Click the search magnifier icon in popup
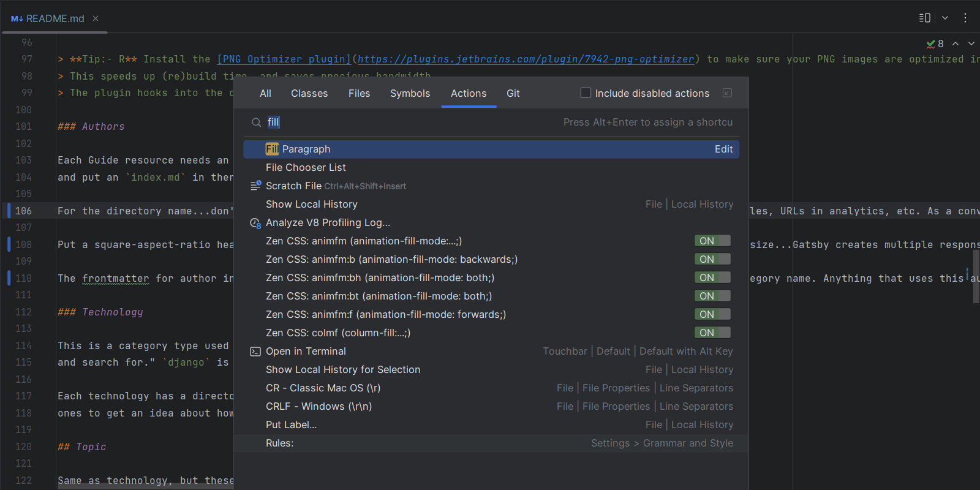The width and height of the screenshot is (980, 490). [x=256, y=123]
